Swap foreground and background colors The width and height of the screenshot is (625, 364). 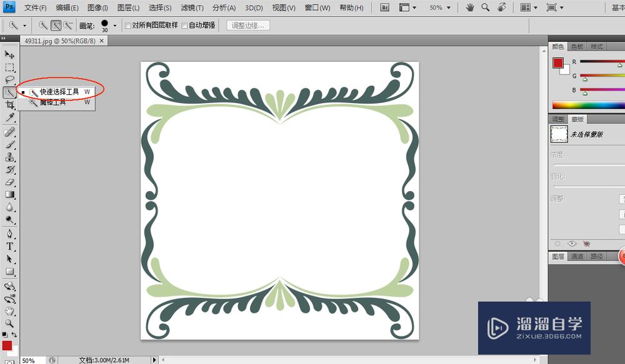(x=14, y=335)
